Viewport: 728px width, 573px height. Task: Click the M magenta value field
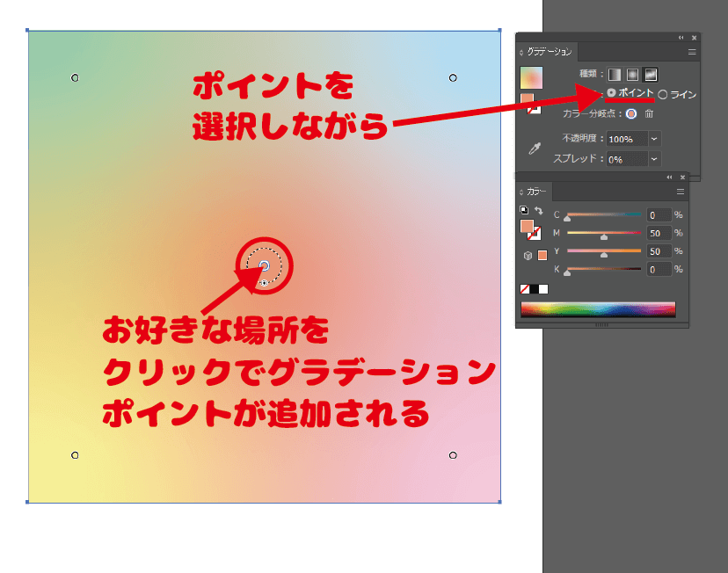coord(659,233)
